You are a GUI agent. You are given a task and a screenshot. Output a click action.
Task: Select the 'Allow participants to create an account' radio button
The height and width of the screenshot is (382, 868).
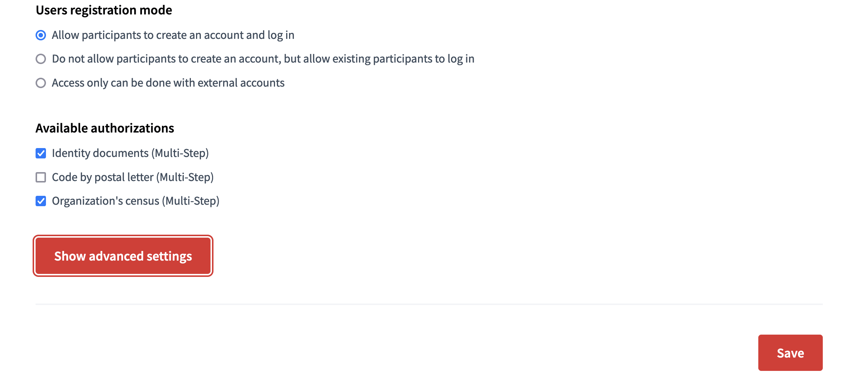pos(41,35)
